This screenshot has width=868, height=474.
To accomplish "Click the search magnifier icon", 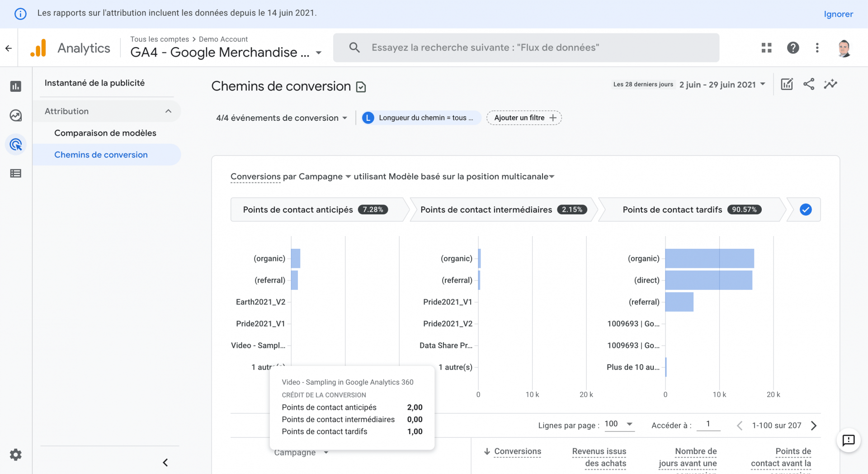I will point(354,47).
